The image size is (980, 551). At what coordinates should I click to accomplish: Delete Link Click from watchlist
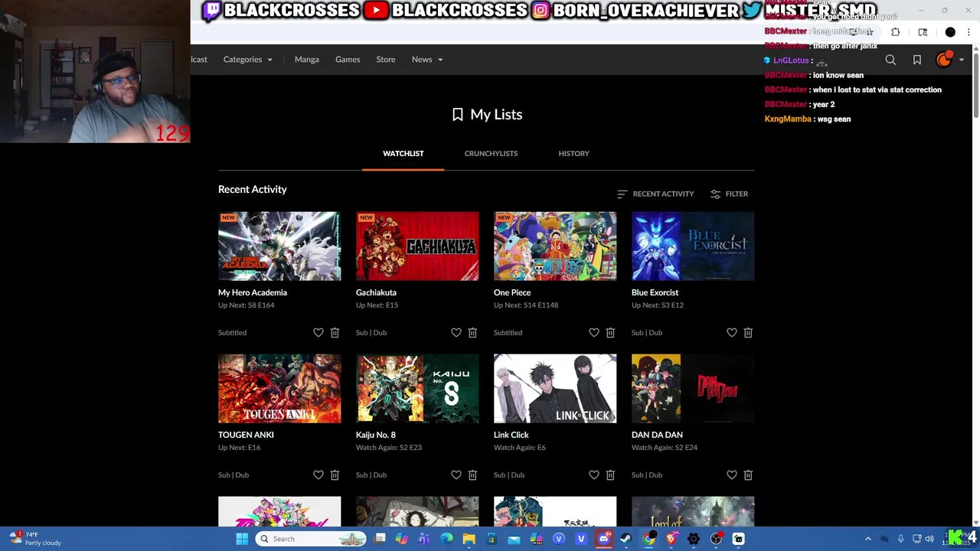click(x=610, y=474)
